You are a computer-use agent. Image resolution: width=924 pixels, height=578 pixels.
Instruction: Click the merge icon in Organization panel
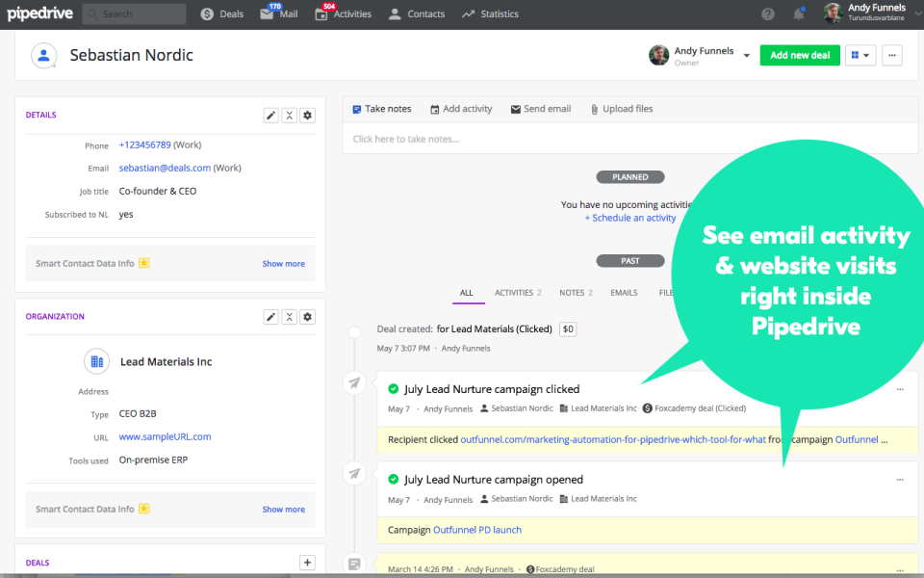click(x=290, y=317)
